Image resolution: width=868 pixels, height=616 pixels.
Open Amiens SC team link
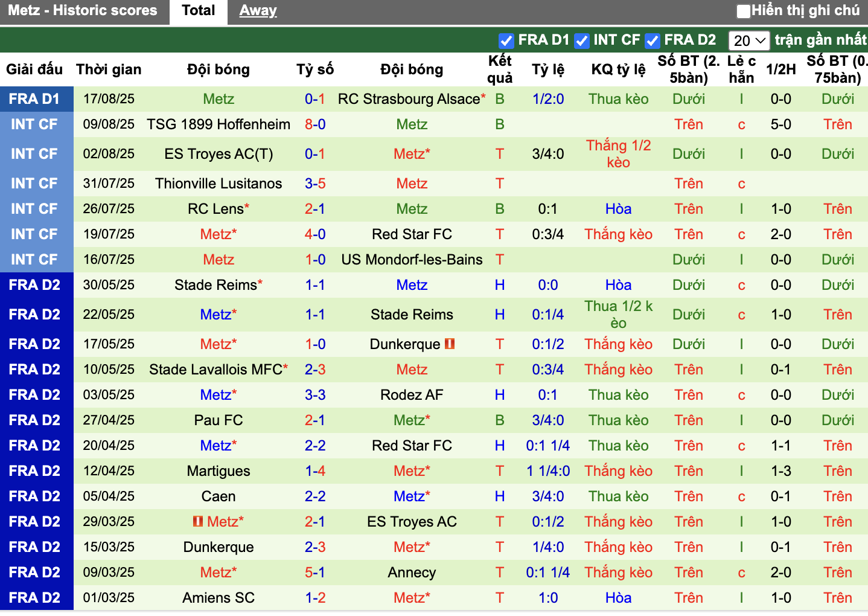[219, 598]
